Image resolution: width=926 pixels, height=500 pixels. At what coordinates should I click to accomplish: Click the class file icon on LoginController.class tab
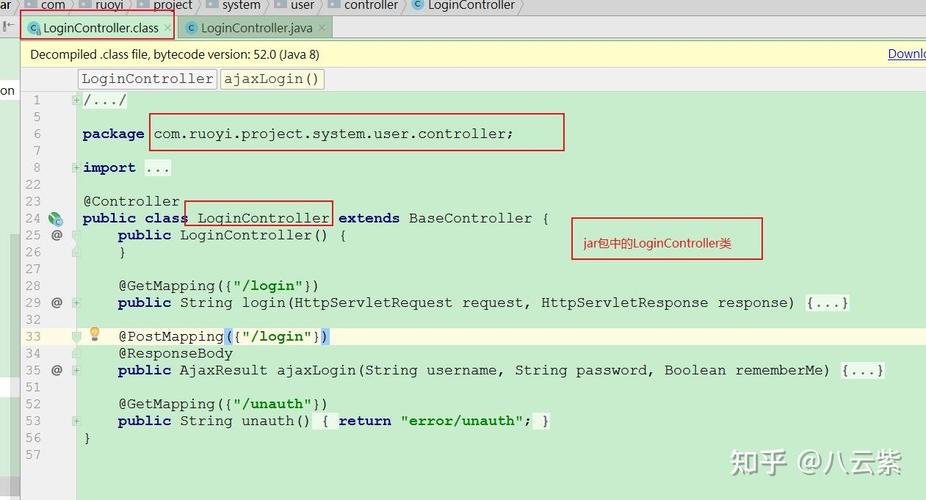pos(33,28)
